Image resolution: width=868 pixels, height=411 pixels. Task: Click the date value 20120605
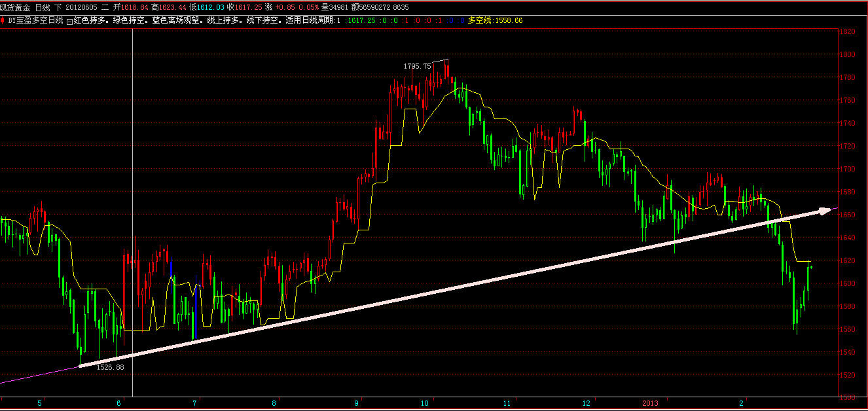pos(81,7)
